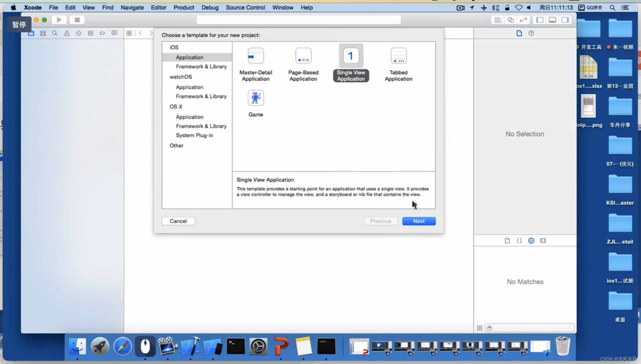641x364 pixels.
Task: Click the iOS section header
Action: (x=174, y=47)
